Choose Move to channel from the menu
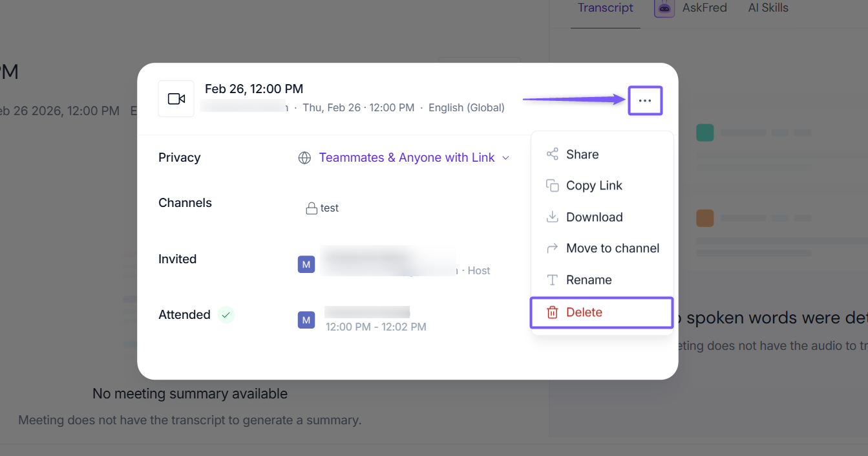Viewport: 868px width, 456px height. (x=602, y=248)
